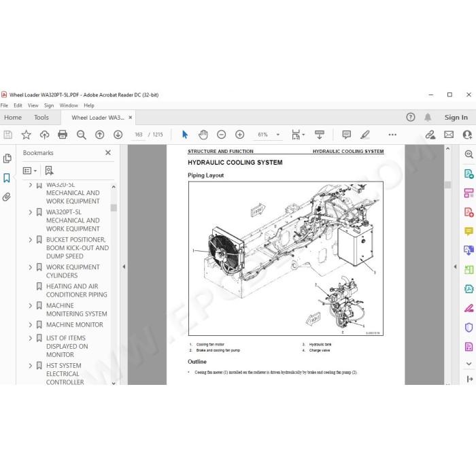Expand the right tools pane arrow icon

click(469, 379)
